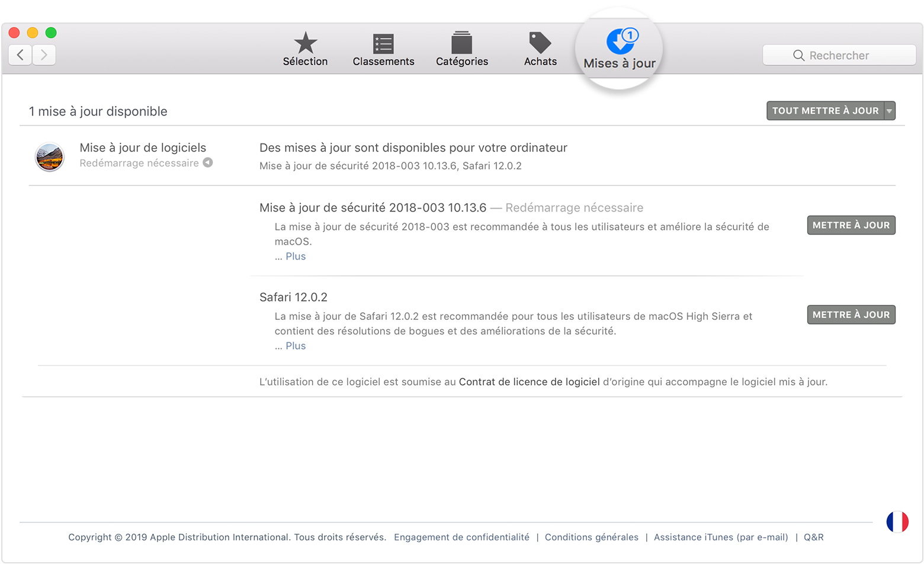Click the macOS High Sierra update icon
Viewport: 924px width, 564px height.
[50, 157]
